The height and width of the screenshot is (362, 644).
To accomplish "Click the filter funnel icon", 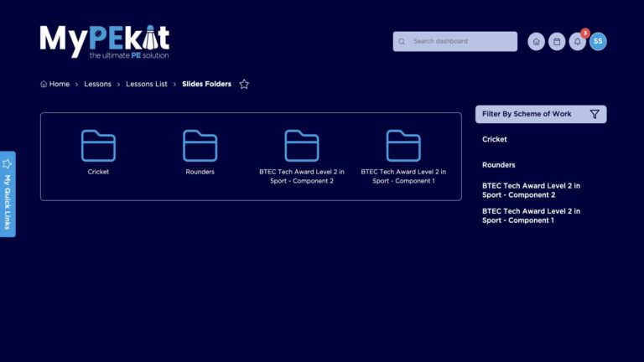I will [595, 114].
